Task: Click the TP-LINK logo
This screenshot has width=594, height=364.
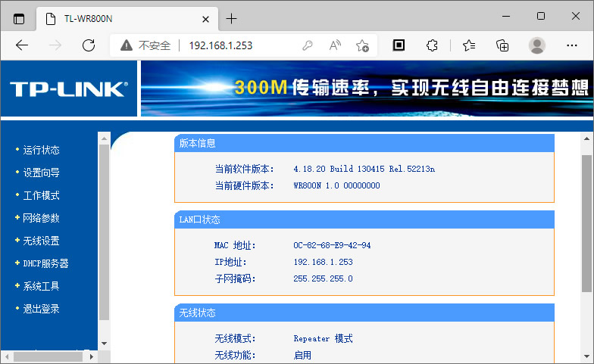Action: [x=68, y=89]
